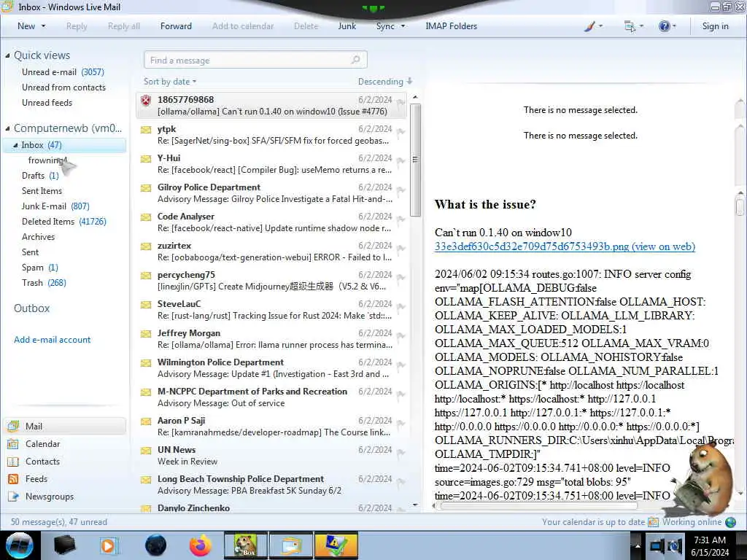Click the envelope icon beside zuzirtex message
The image size is (747, 560).
point(146,246)
